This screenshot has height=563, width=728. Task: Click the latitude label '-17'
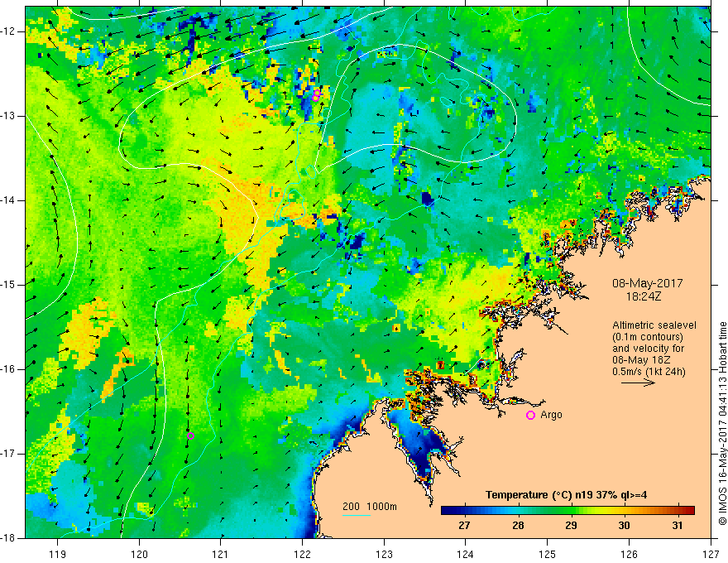[8, 454]
